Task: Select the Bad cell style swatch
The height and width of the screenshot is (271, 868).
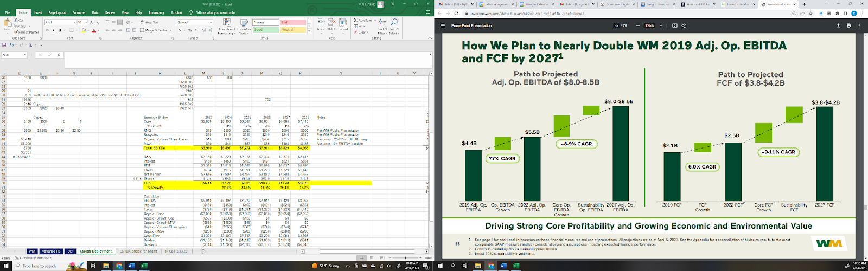Action: [x=293, y=22]
